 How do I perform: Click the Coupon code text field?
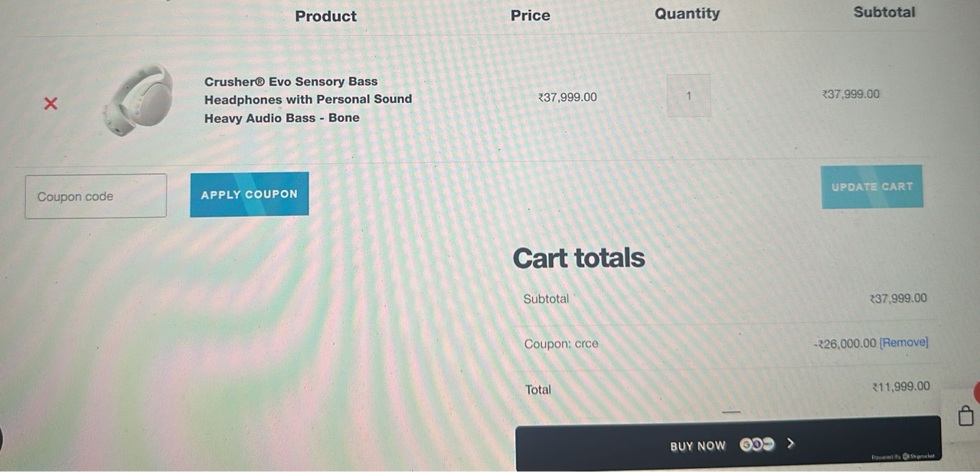click(x=96, y=196)
